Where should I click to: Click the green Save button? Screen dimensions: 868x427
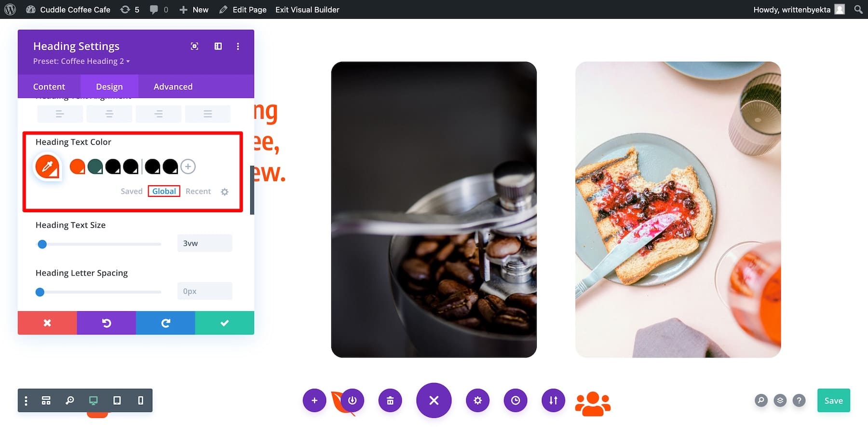tap(833, 400)
